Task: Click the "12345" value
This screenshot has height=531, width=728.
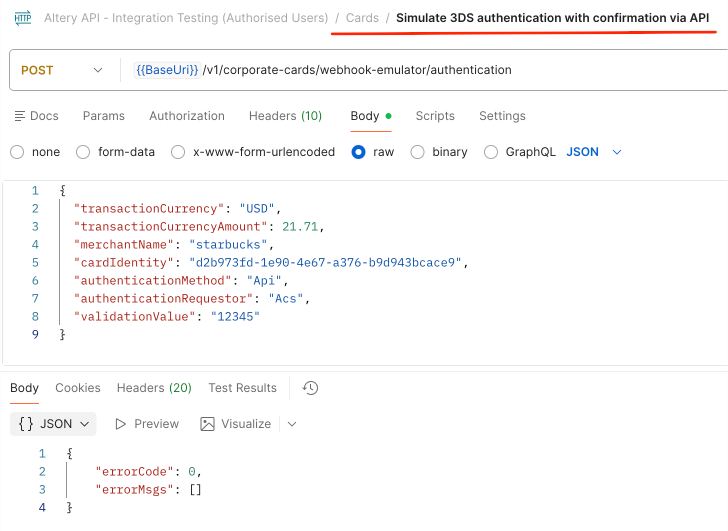Action: 235,317
